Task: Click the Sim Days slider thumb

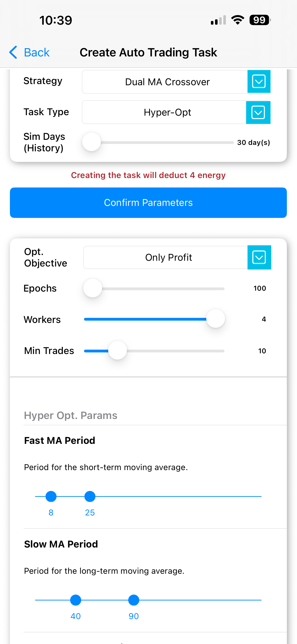Action: [x=91, y=142]
